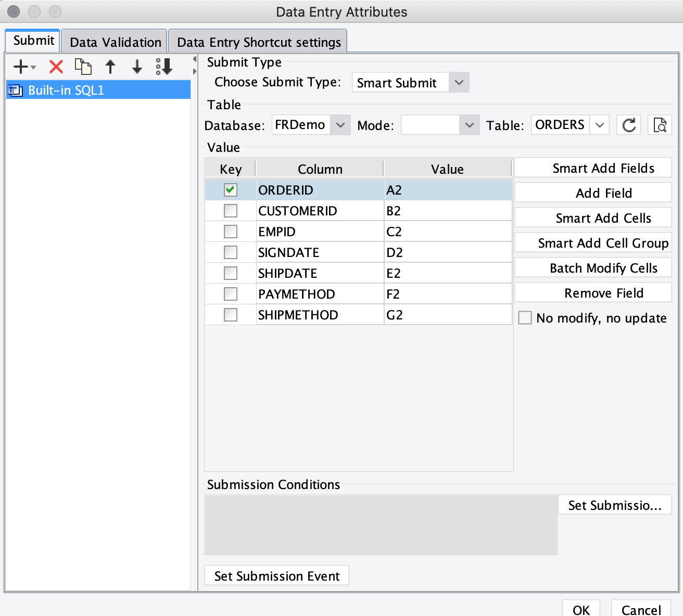Move submit item down with arrow icon
683x616 pixels.
click(136, 67)
